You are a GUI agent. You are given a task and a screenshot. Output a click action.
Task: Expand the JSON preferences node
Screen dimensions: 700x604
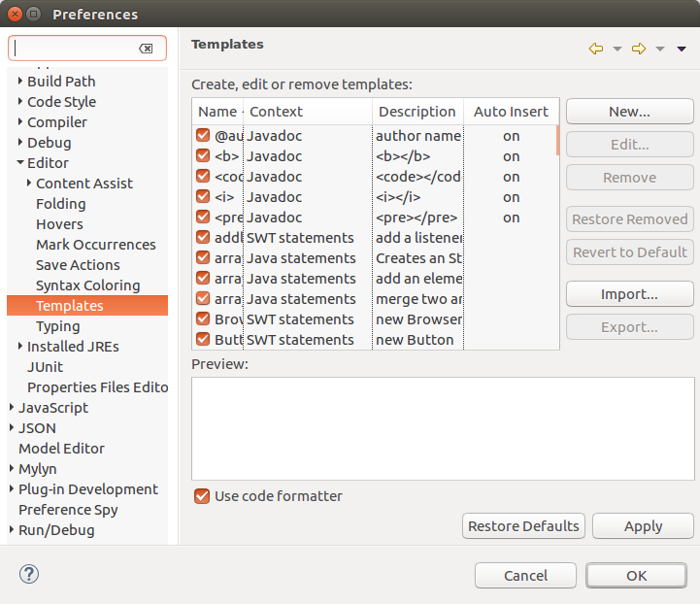click(x=12, y=427)
